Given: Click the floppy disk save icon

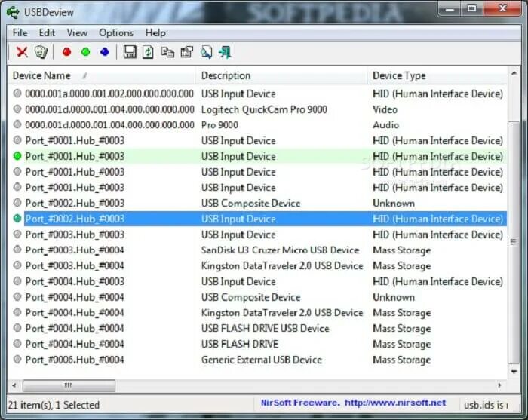Looking at the screenshot, I should coord(130,52).
